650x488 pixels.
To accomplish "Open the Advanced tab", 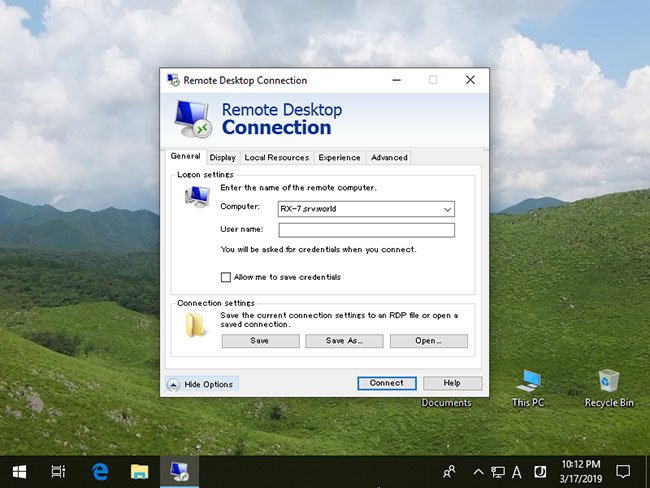I will (x=389, y=158).
